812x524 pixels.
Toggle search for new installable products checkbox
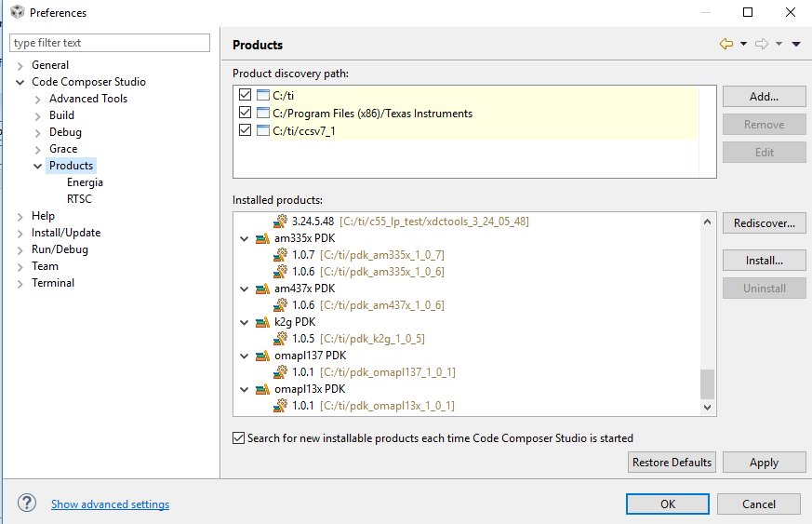238,438
